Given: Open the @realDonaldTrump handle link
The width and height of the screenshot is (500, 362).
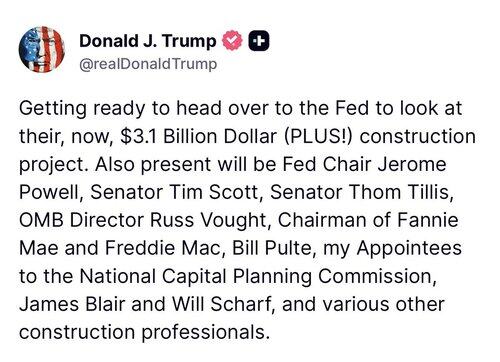Looking at the screenshot, I should tap(148, 64).
